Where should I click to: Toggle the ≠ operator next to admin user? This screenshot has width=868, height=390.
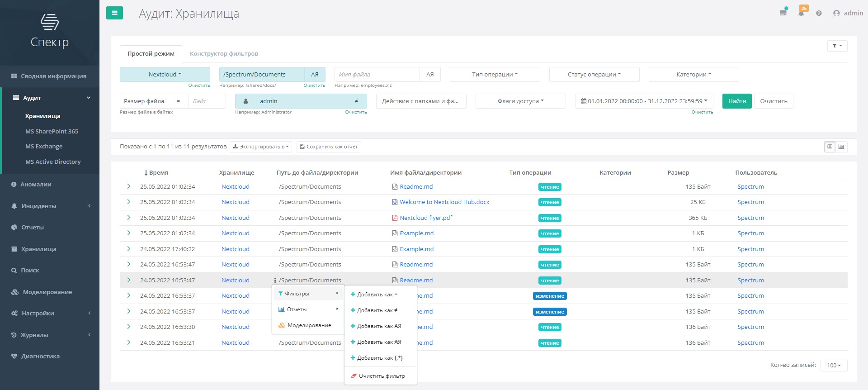coord(356,101)
